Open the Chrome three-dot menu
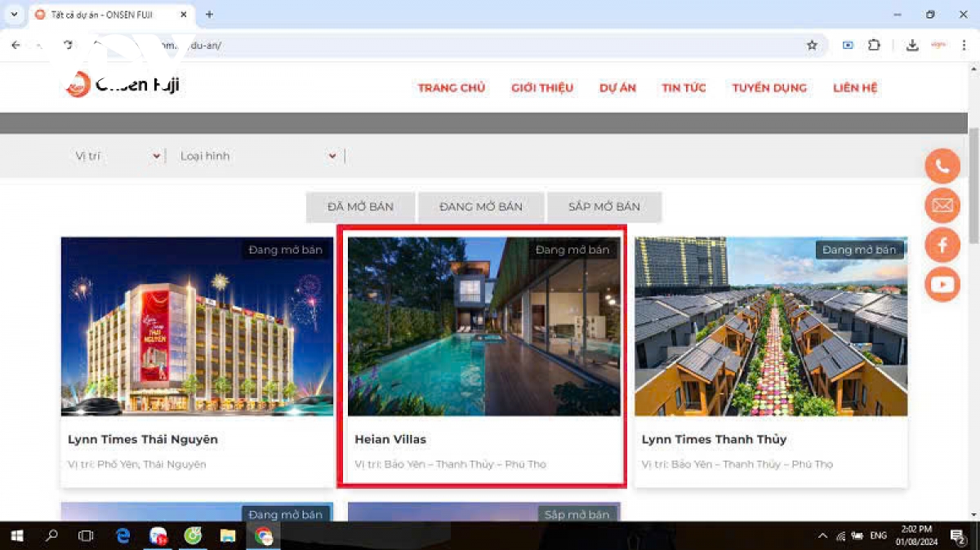The width and height of the screenshot is (980, 550). (964, 46)
